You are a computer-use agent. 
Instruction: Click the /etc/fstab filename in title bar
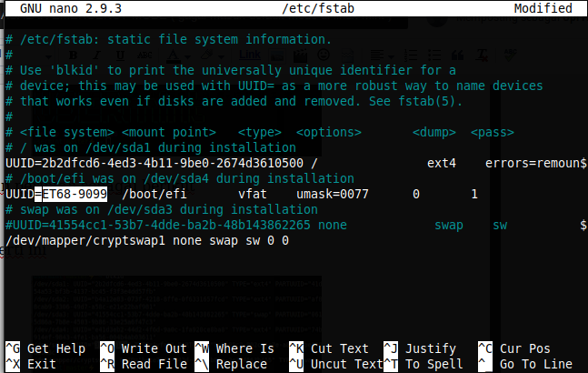(318, 8)
